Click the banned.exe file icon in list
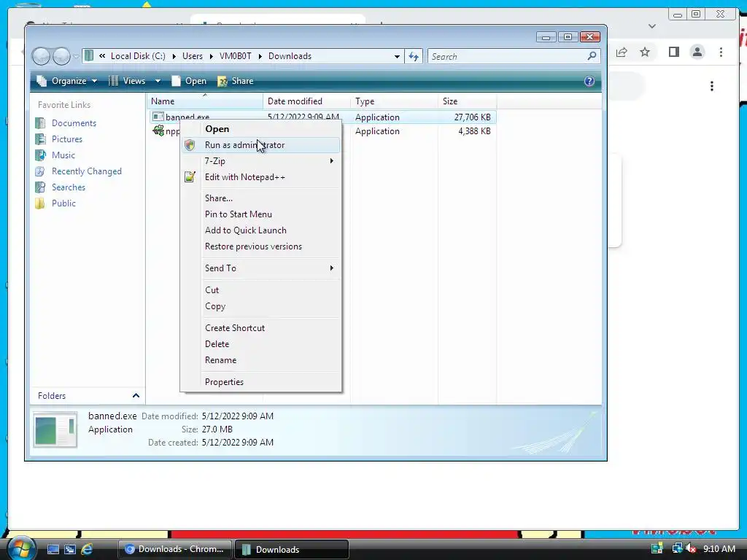This screenshot has width=747, height=560. point(158,117)
